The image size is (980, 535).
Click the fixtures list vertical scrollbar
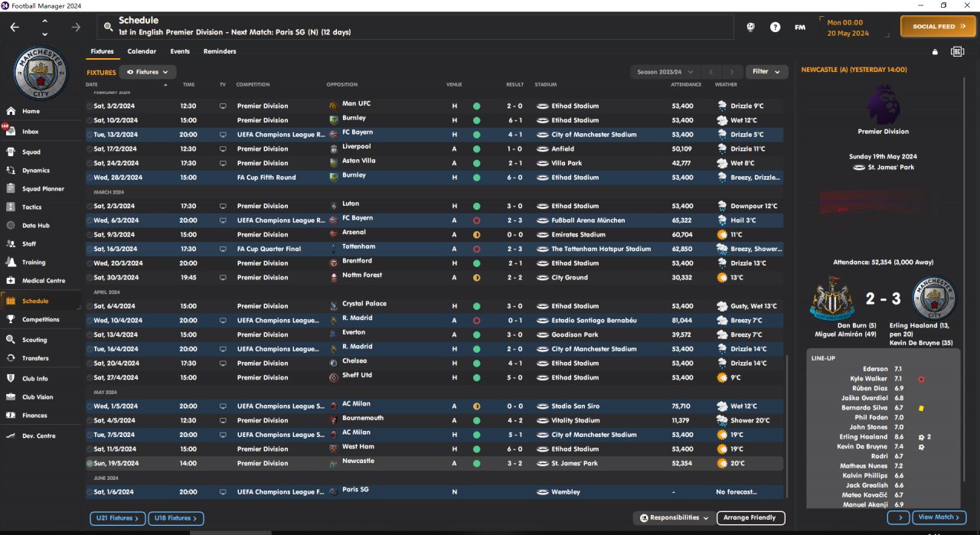point(787,429)
